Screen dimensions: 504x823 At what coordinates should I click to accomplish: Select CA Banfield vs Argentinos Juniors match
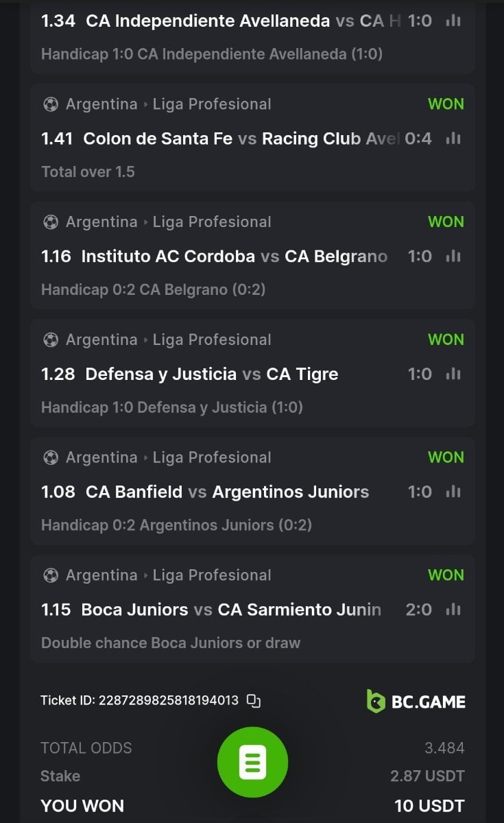tap(227, 492)
